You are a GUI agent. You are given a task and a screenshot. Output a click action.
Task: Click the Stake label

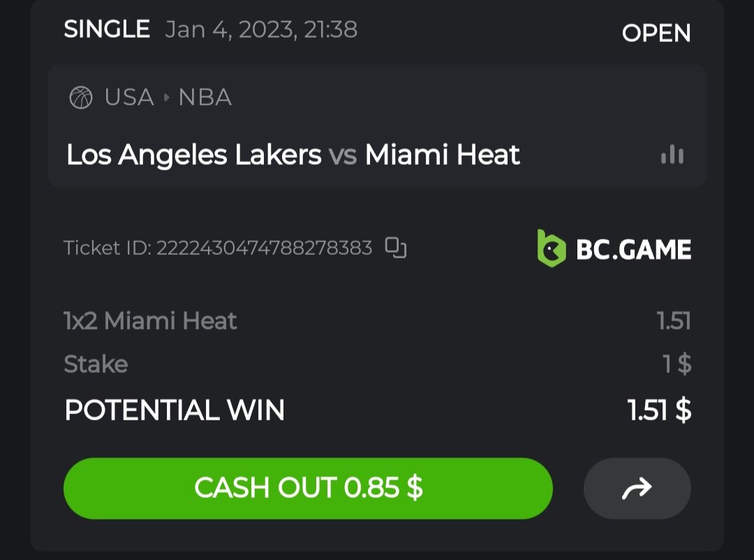pyautogui.click(x=96, y=364)
